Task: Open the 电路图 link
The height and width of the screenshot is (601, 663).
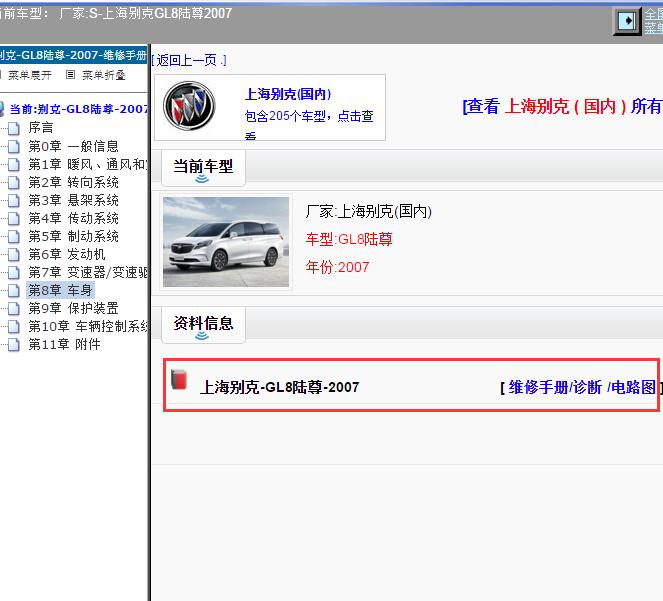Action: pos(634,387)
